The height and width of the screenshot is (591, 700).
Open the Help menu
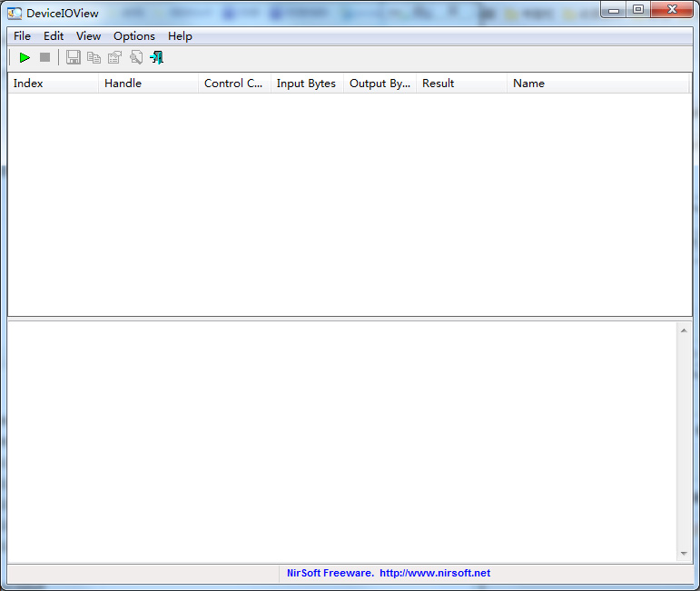181,36
